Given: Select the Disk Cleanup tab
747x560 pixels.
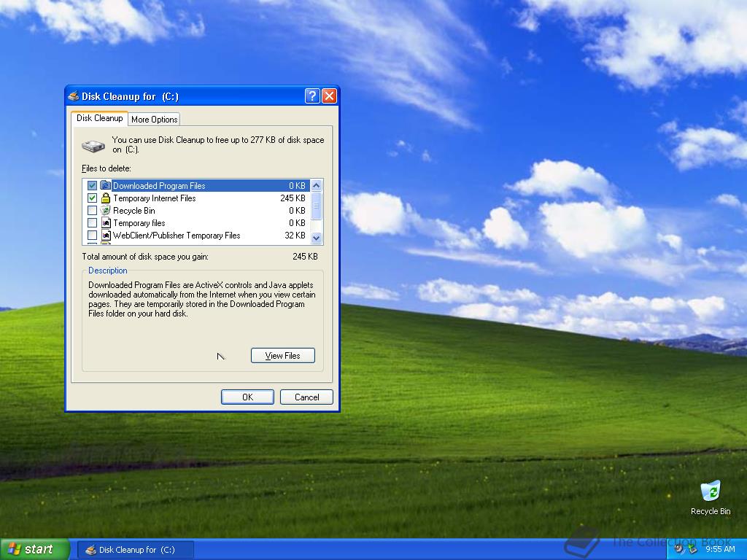Looking at the screenshot, I should click(99, 118).
